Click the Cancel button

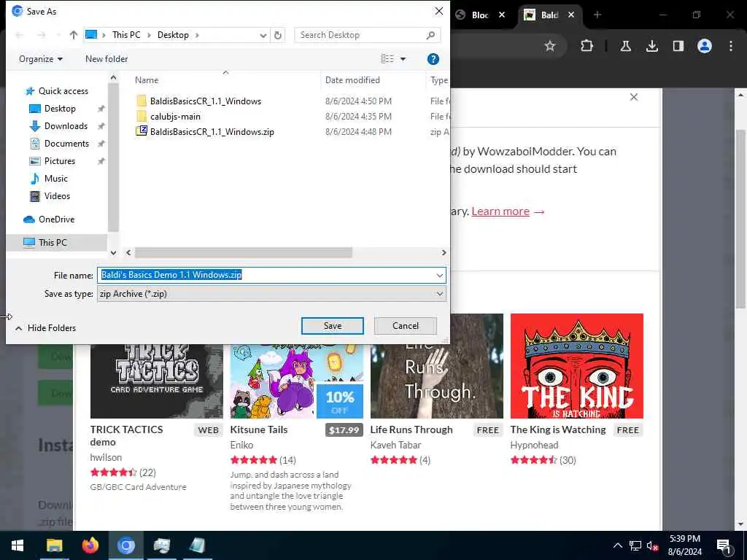point(406,326)
